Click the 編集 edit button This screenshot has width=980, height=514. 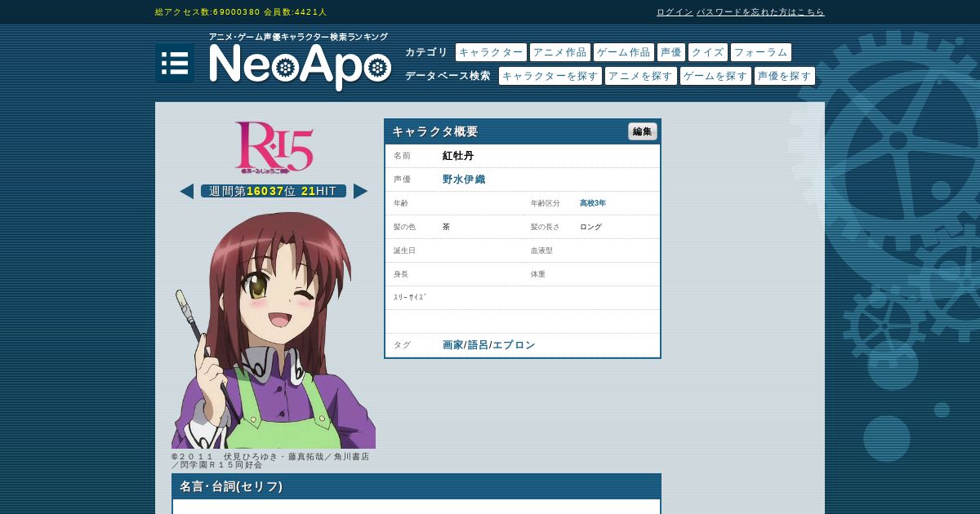click(x=643, y=131)
